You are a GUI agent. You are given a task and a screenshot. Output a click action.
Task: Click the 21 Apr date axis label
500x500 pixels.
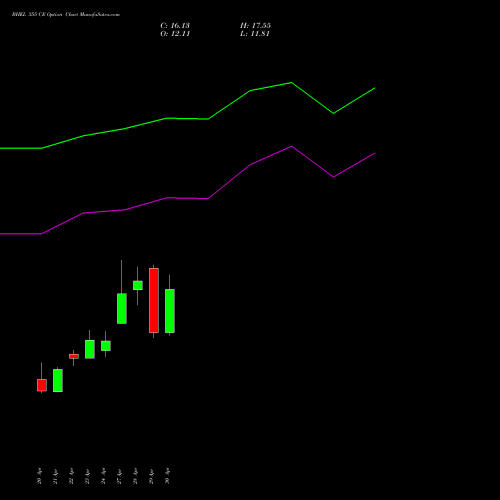pos(55,476)
